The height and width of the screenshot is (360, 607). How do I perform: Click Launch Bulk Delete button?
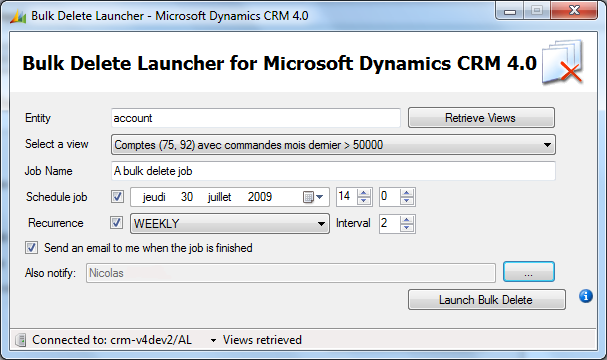point(487,300)
